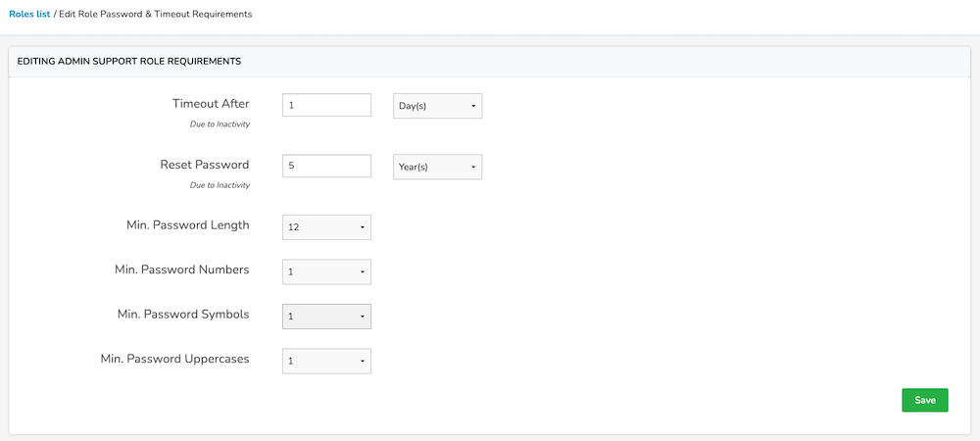980x441 pixels.
Task: Click the arrow on the Year(s) selector
Action: 473,168
